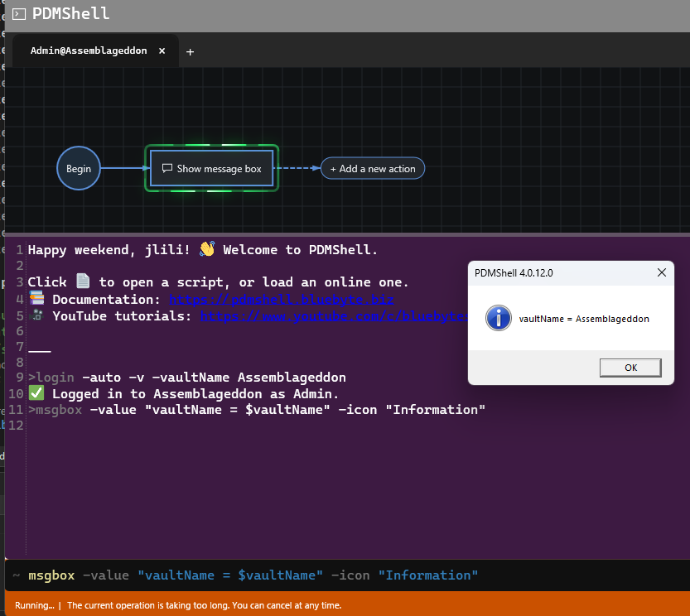
Task: Open the documentation link pdmshell.bluebyte.biz
Action: (281, 300)
